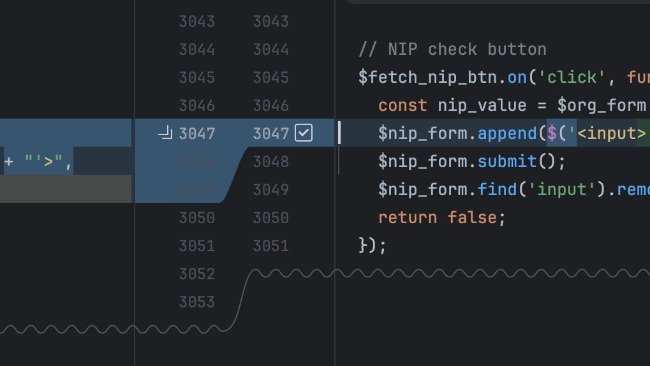The width and height of the screenshot is (650, 366).
Task: Click the append method call on line 3047
Action: click(x=507, y=133)
